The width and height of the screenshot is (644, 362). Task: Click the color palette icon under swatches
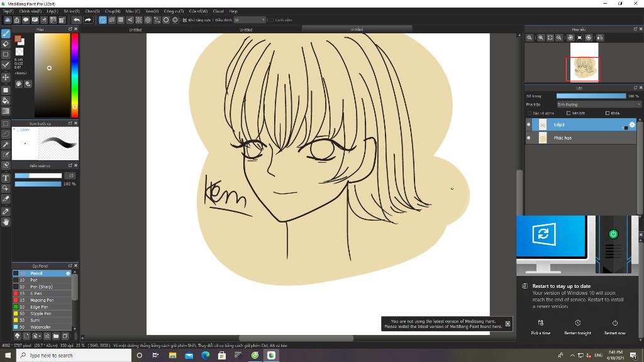tap(19, 84)
